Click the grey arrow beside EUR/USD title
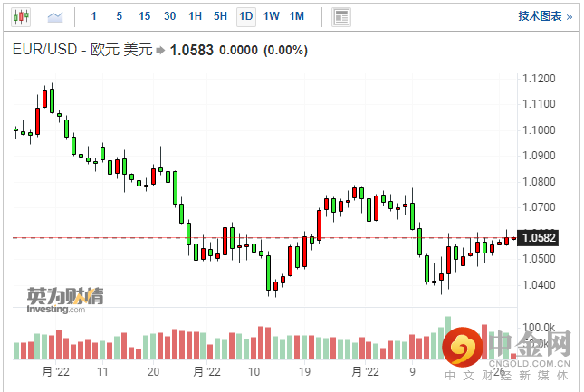This screenshot has width=584, height=392. pos(160,51)
